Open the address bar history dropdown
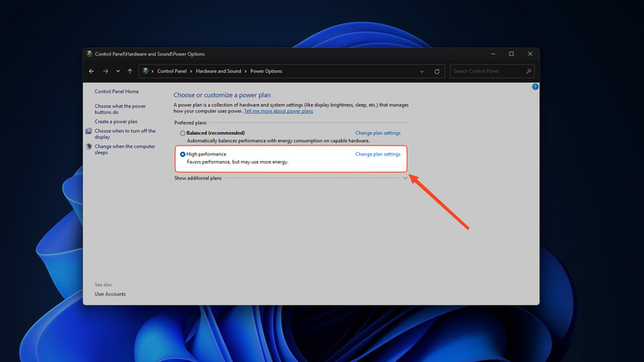The image size is (644, 362). (x=422, y=71)
